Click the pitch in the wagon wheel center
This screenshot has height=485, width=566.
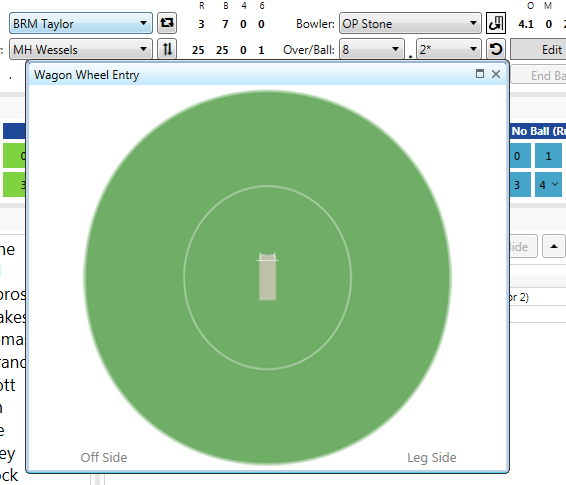[267, 277]
